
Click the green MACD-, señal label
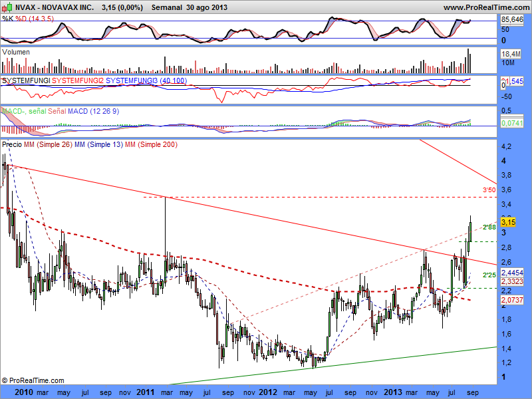click(x=24, y=111)
